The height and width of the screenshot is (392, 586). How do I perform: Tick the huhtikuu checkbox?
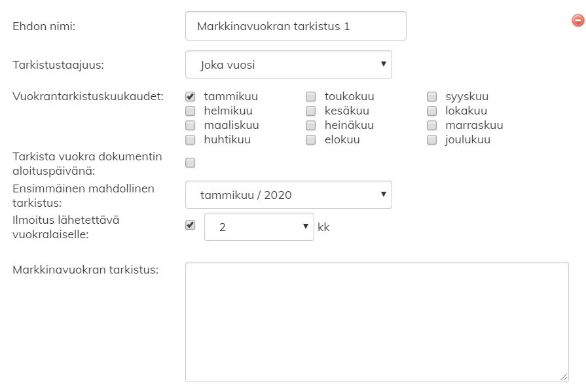coord(191,139)
